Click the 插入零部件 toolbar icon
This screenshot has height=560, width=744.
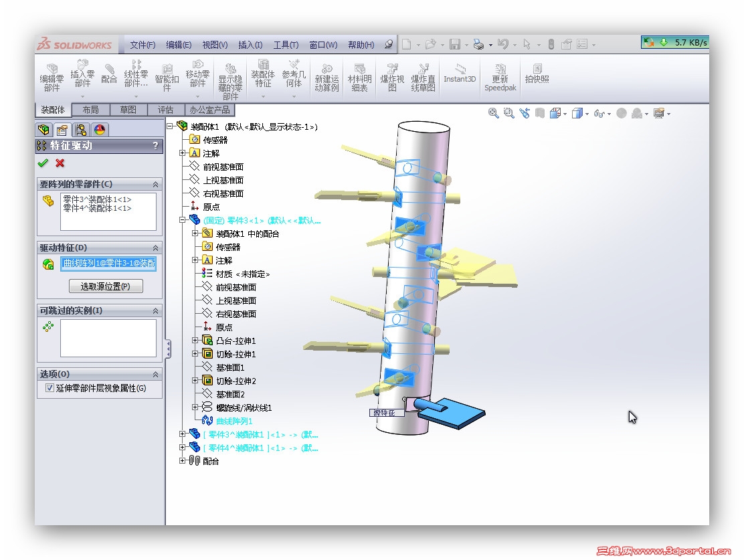point(82,74)
